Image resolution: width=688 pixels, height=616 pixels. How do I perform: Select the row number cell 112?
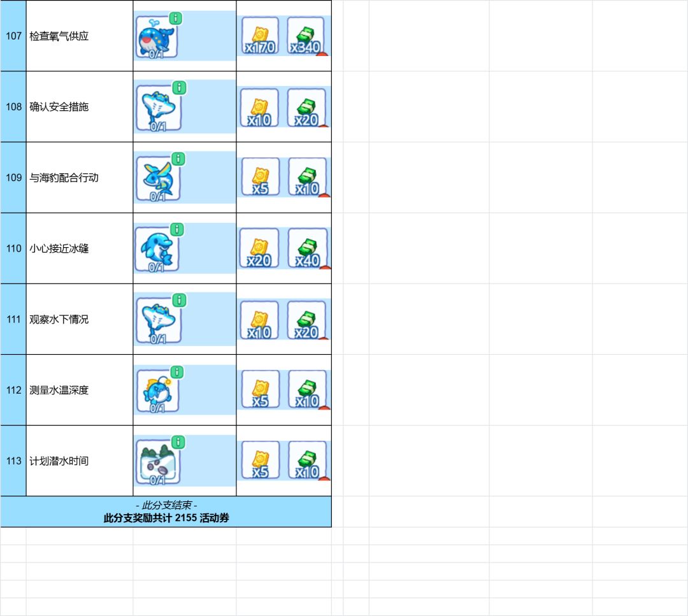pyautogui.click(x=13, y=390)
